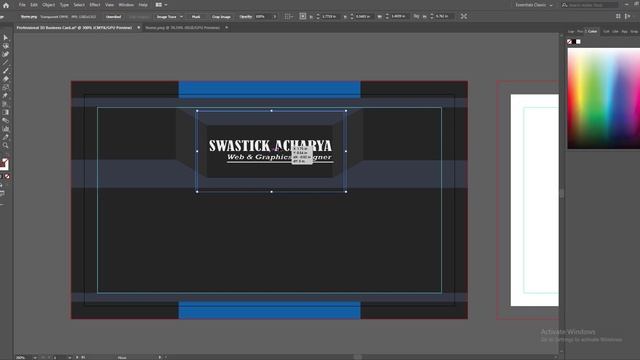Click the W width value field

399,17
